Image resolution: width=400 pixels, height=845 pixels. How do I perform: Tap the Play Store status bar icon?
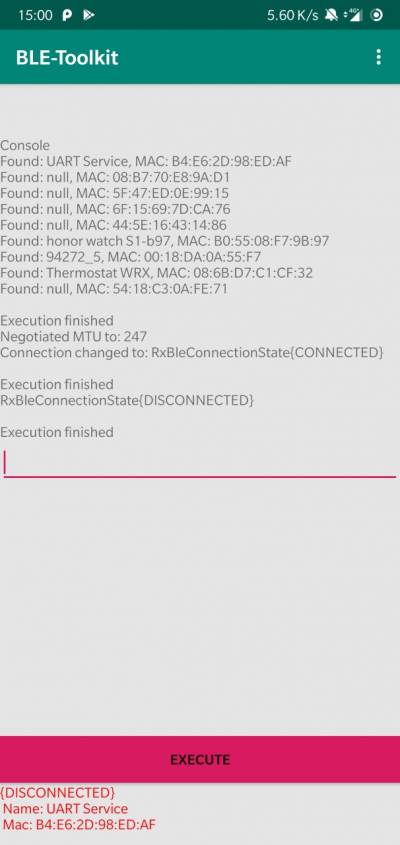88,15
